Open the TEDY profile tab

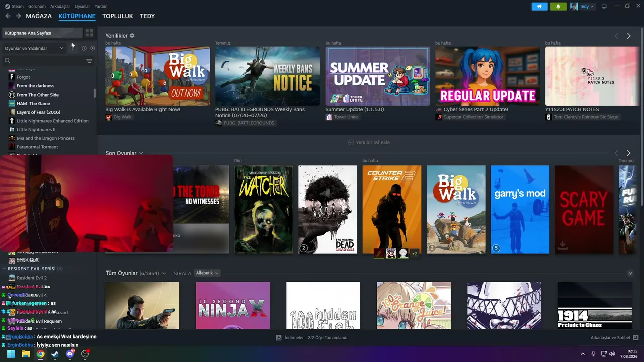pos(147,16)
